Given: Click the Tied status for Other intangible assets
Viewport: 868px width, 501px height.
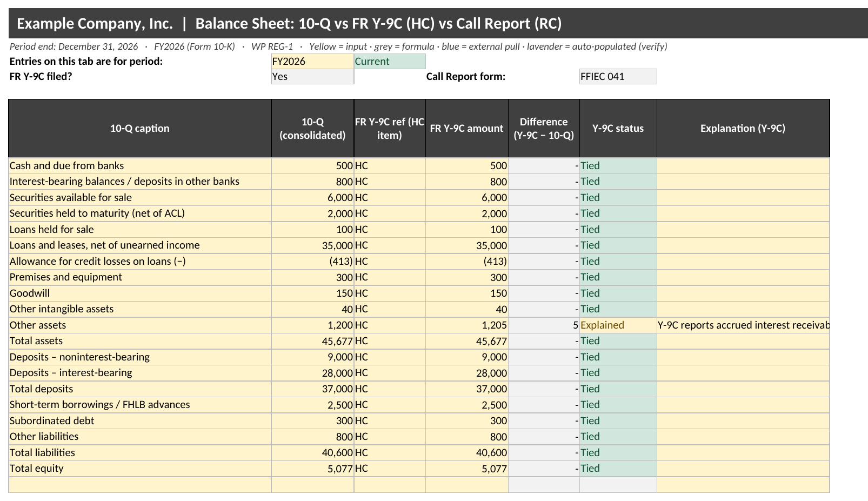Looking at the screenshot, I should click(x=618, y=309).
